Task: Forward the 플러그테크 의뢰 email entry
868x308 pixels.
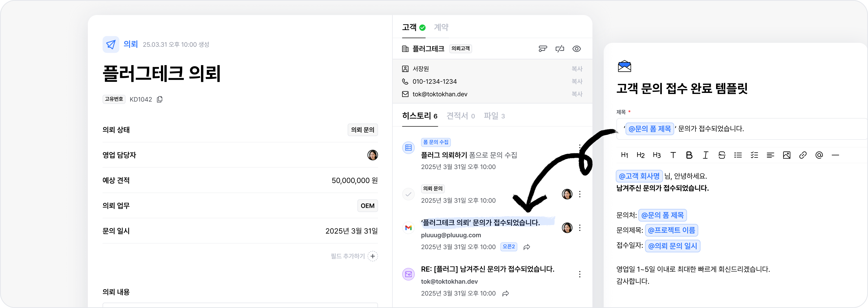Action: click(x=527, y=247)
